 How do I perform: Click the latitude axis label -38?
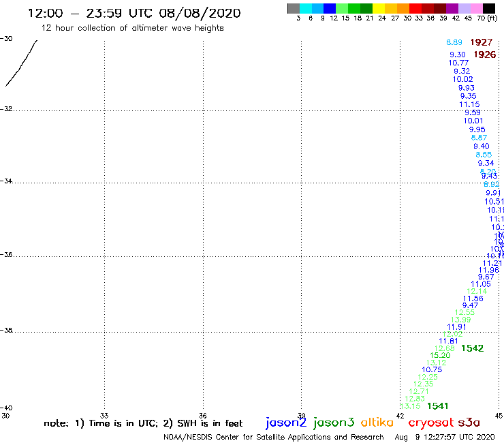click(6, 330)
